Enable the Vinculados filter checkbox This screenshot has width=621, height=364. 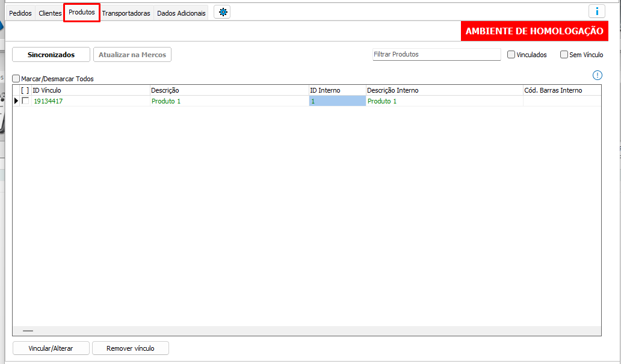(511, 55)
